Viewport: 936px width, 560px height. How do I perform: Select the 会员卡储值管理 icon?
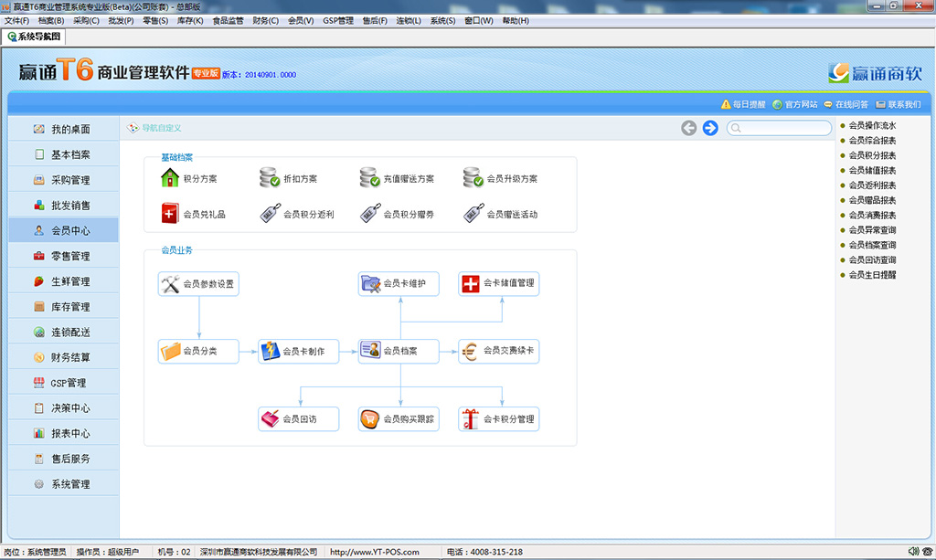[x=471, y=284]
